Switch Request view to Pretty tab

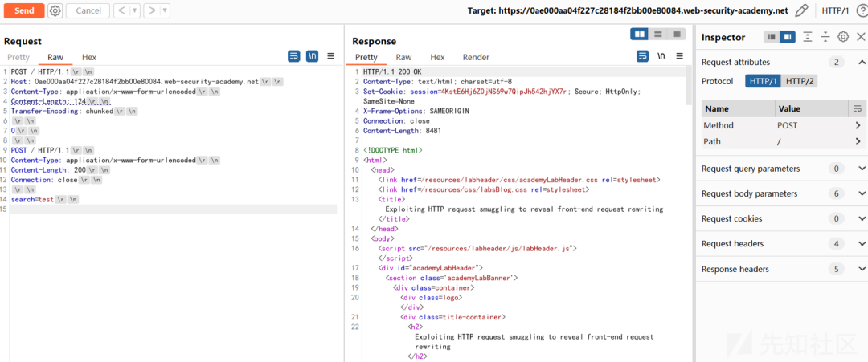[x=18, y=57]
